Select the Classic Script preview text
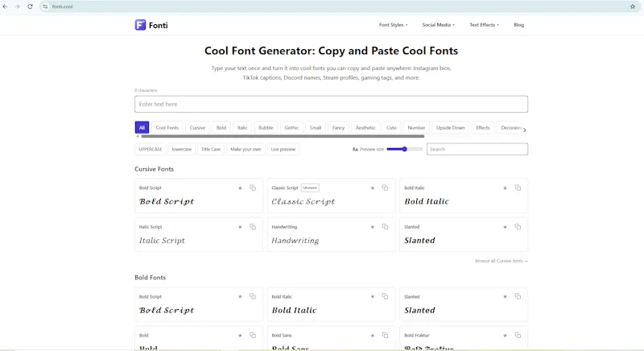644x351 pixels. tap(303, 201)
